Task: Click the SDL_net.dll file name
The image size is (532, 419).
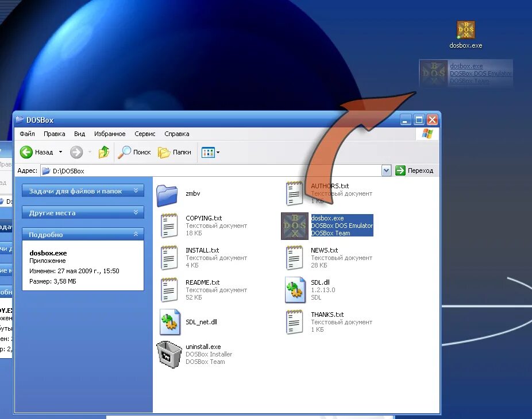Action: tap(201, 322)
